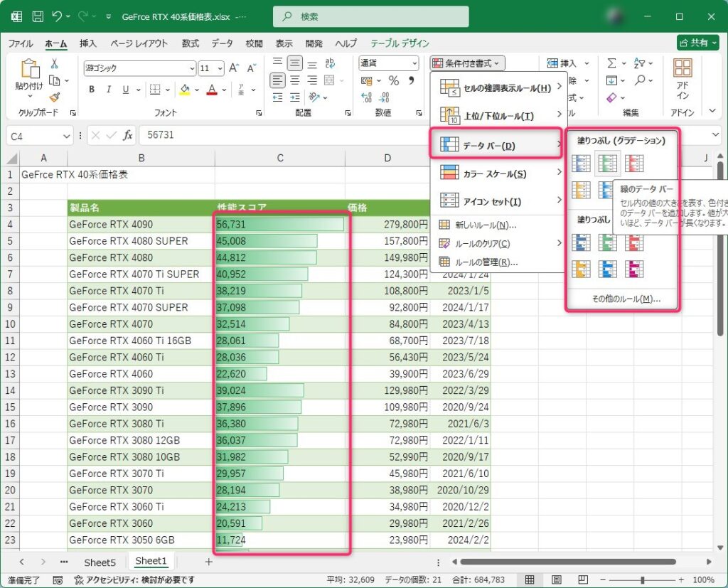Click the AutoSum sigma icon

point(611,63)
